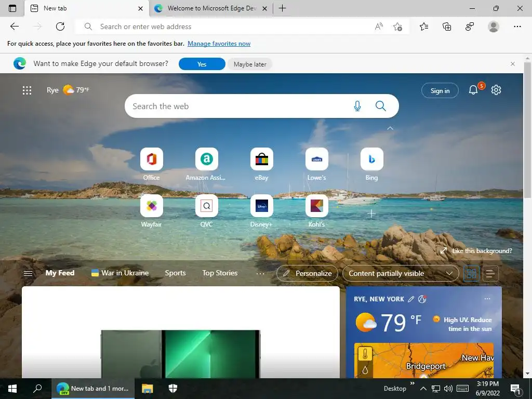This screenshot has width=532, height=399.
Task: Open the app launcher grid icon
Action: click(x=27, y=90)
